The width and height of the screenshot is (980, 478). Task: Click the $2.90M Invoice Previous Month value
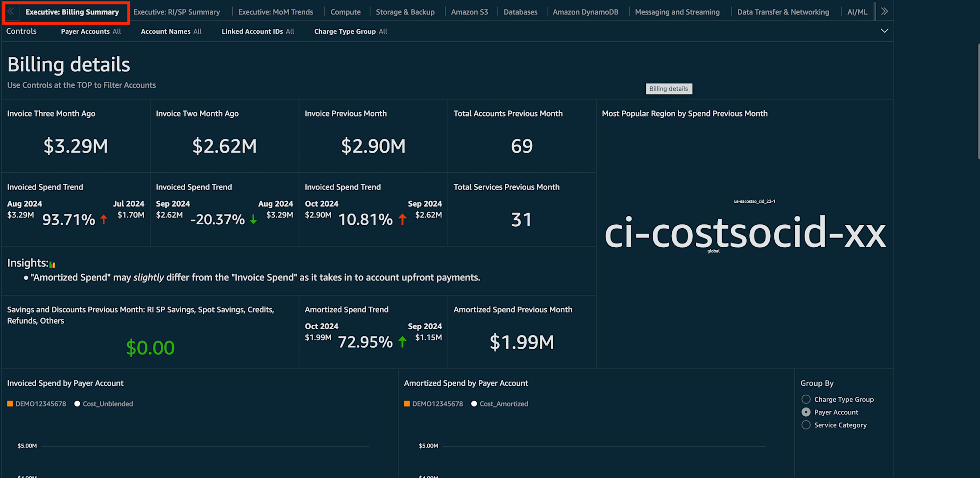click(x=373, y=146)
